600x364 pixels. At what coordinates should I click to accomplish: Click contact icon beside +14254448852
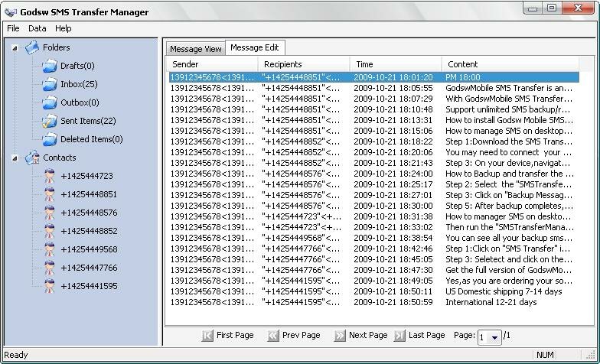point(50,231)
